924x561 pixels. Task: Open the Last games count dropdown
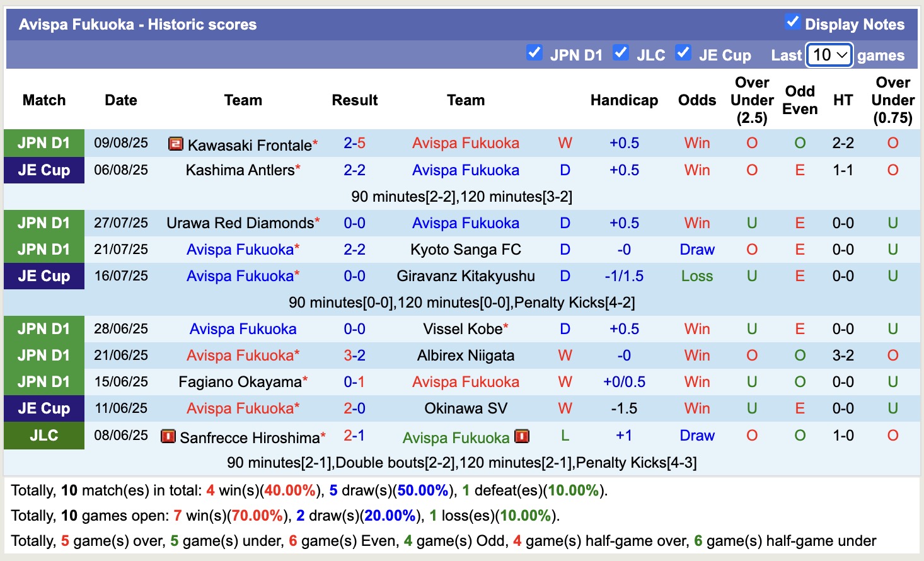829,55
